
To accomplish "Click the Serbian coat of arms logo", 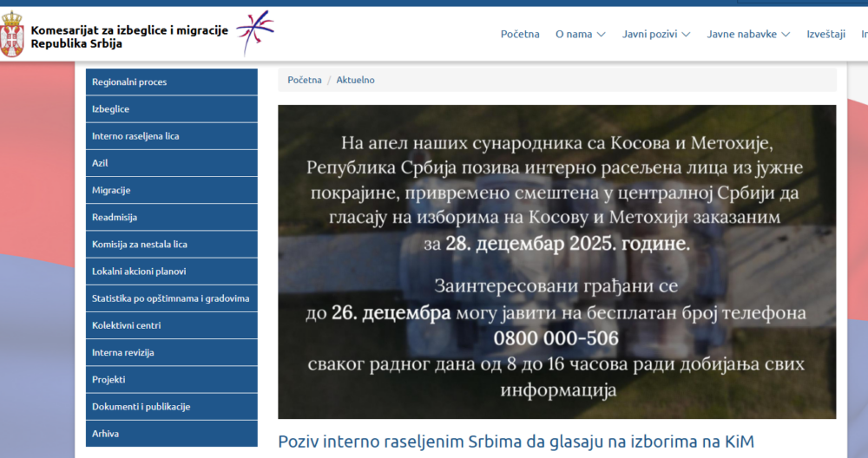I will point(12,35).
